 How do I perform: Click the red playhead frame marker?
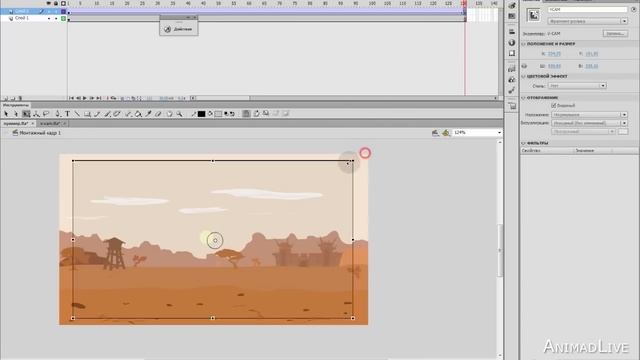[x=464, y=3]
